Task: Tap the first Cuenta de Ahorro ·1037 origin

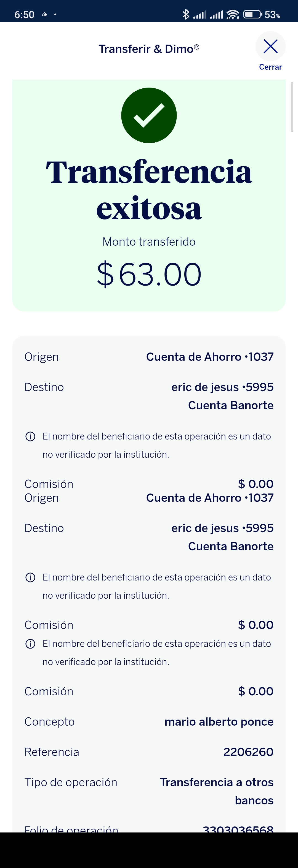Action: point(210,357)
